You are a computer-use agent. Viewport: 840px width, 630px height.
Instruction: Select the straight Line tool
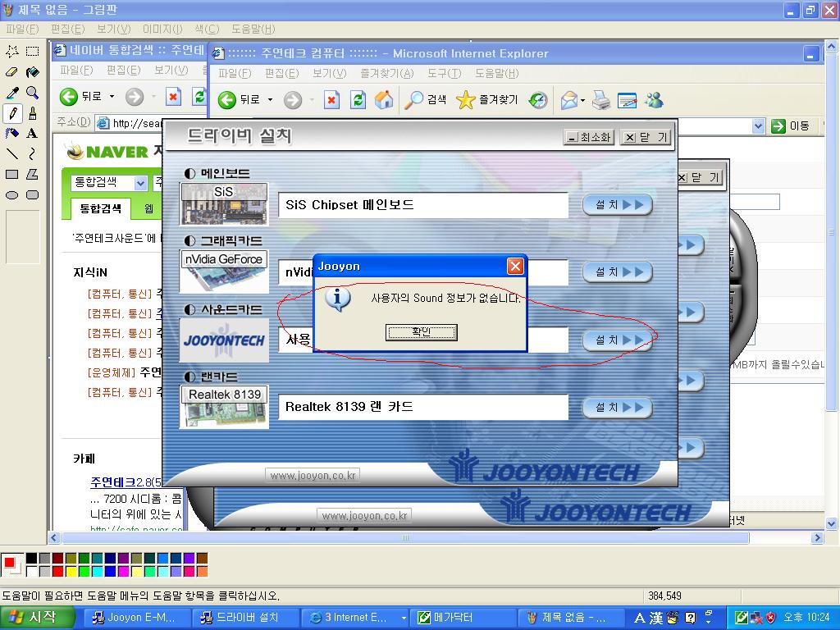click(x=12, y=153)
